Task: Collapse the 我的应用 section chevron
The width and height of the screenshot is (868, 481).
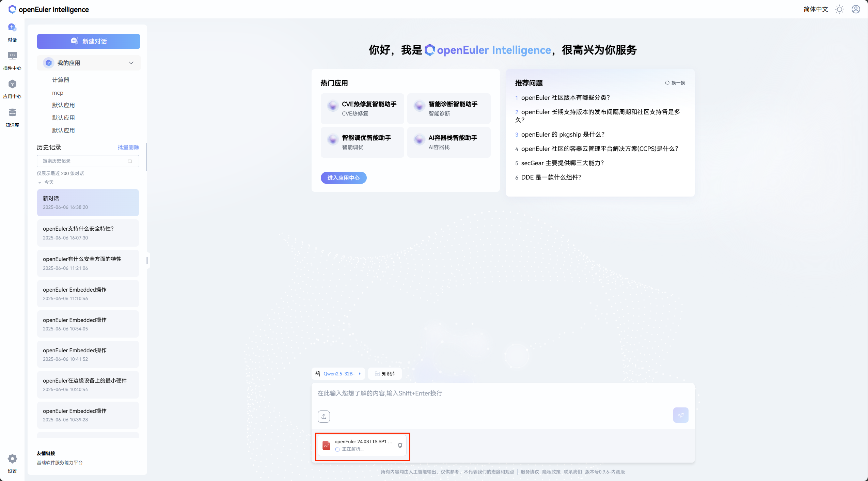Action: (131, 63)
